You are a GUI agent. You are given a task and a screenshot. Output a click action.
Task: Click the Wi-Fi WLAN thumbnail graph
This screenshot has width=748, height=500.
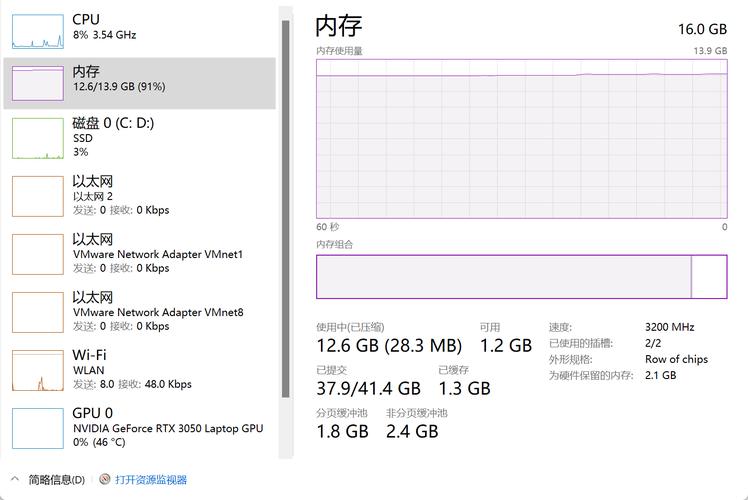pos(37,370)
